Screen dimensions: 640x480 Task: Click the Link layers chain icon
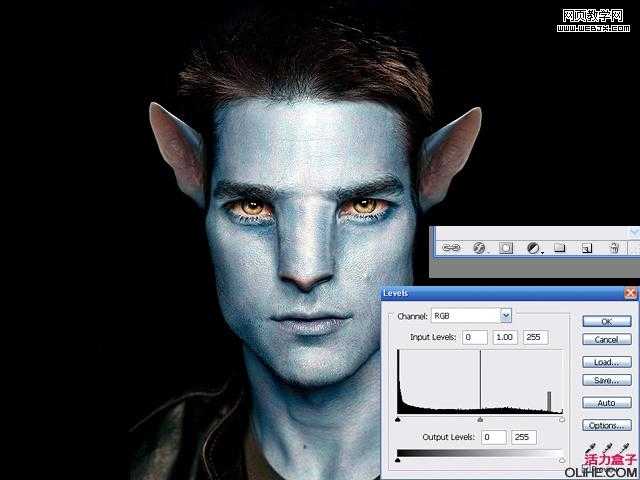pos(451,247)
